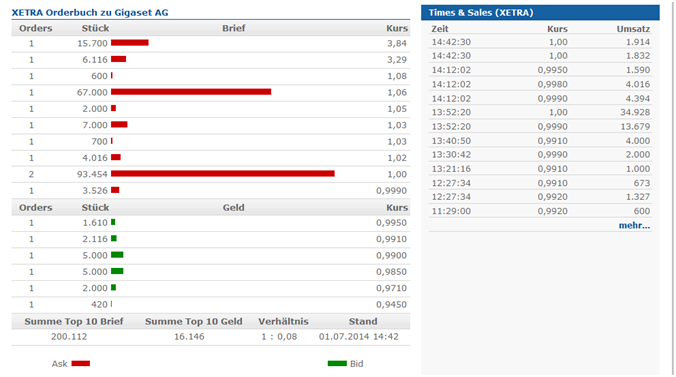This screenshot has width=676, height=377.
Task: Click the Stand timestamp 01.07.2014 14:42
Action: [359, 336]
